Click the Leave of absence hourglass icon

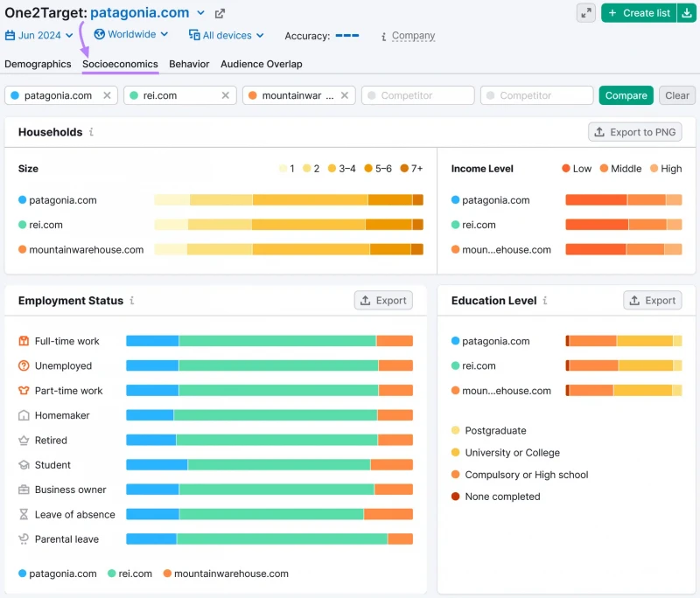[x=24, y=515]
